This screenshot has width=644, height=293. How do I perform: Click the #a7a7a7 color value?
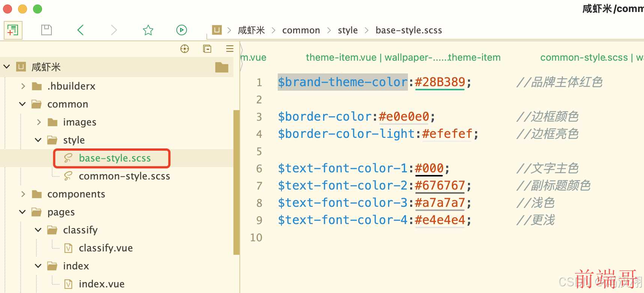pos(440,203)
